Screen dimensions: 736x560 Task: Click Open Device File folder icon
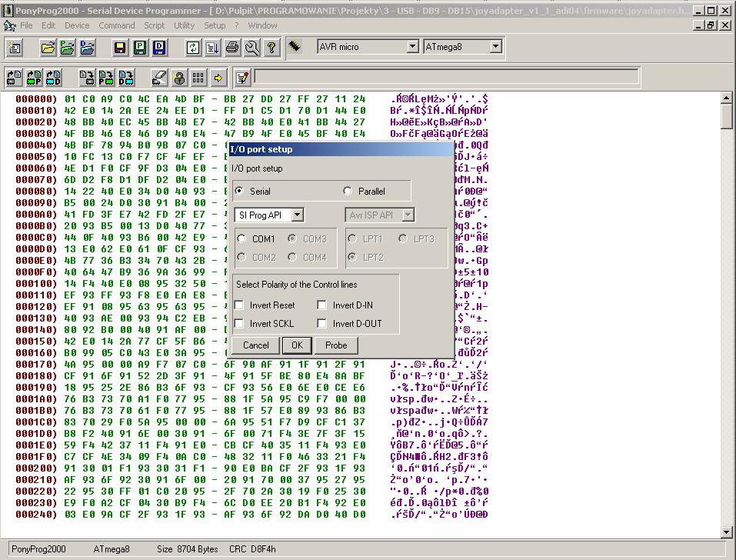[48, 48]
